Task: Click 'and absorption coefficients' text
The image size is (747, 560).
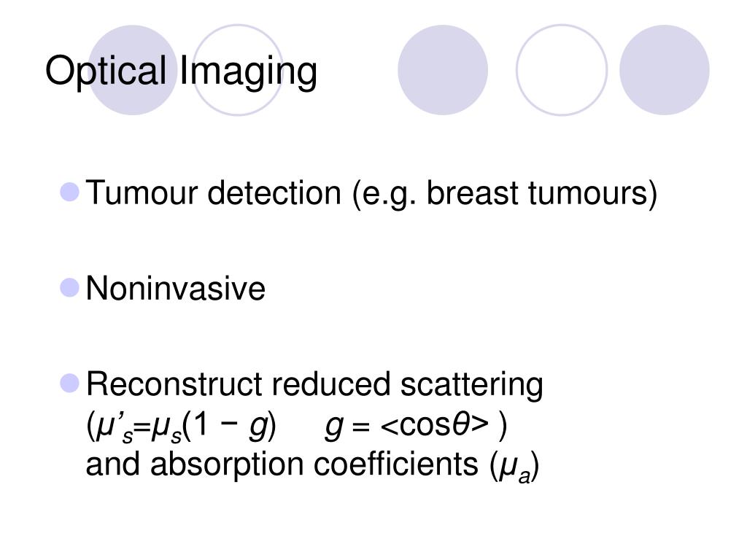Action: pyautogui.click(x=282, y=464)
